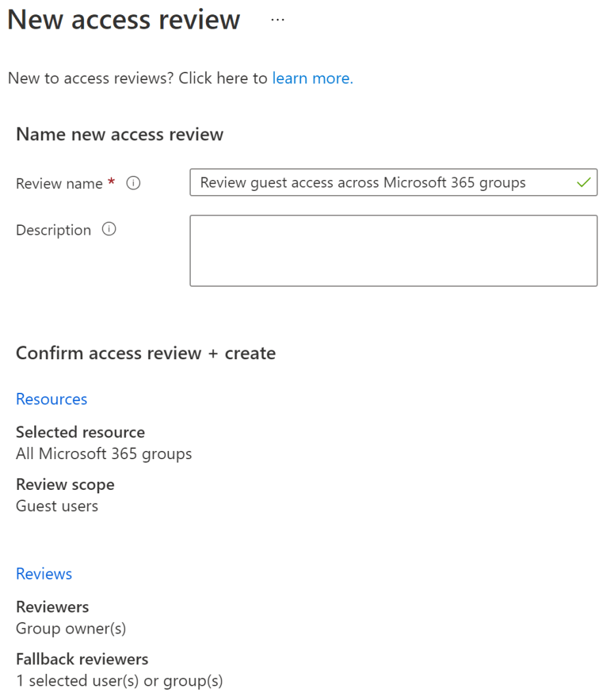610x700 pixels.
Task: Open the Reviews link to edit reviewers
Action: 44,574
